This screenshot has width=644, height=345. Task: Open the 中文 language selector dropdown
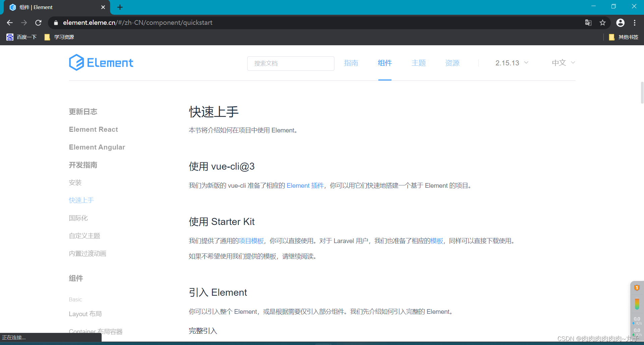562,63
